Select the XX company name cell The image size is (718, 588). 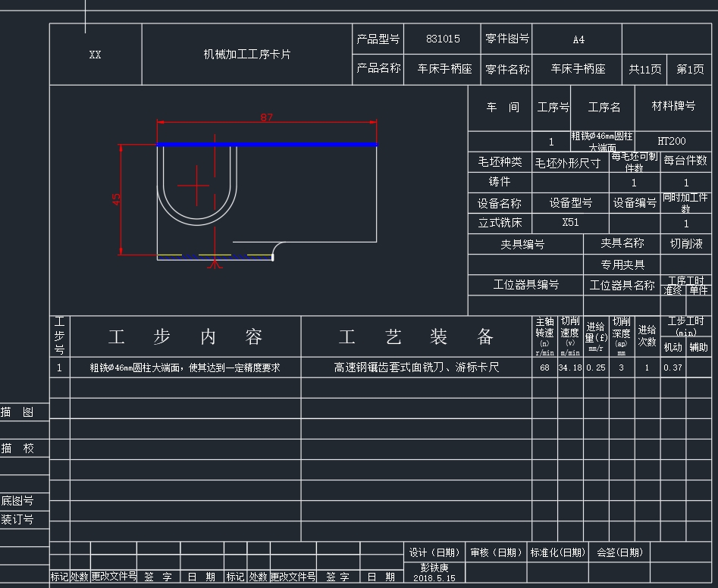pos(96,55)
